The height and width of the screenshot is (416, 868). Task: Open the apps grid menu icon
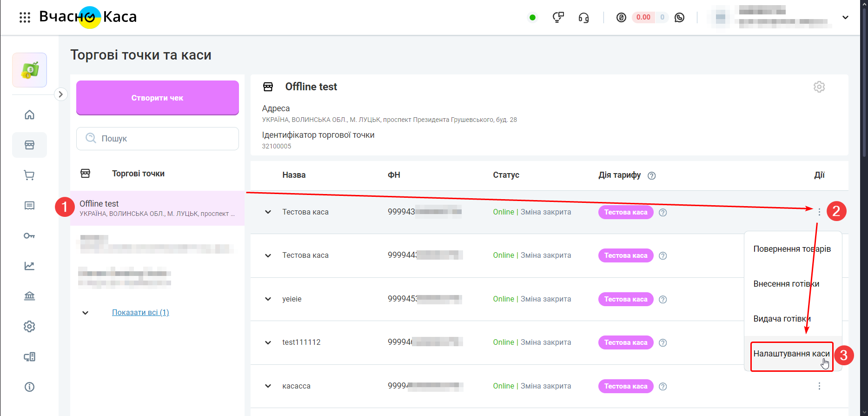25,18
